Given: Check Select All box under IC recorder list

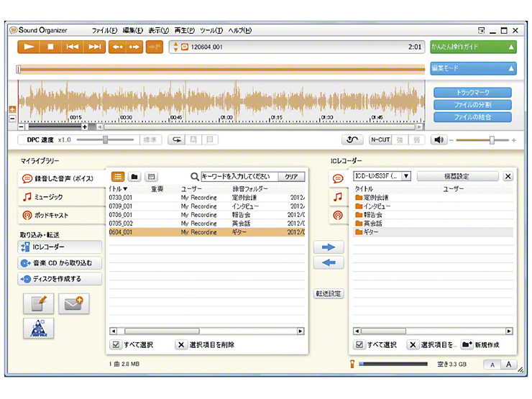Looking at the screenshot, I should (360, 345).
